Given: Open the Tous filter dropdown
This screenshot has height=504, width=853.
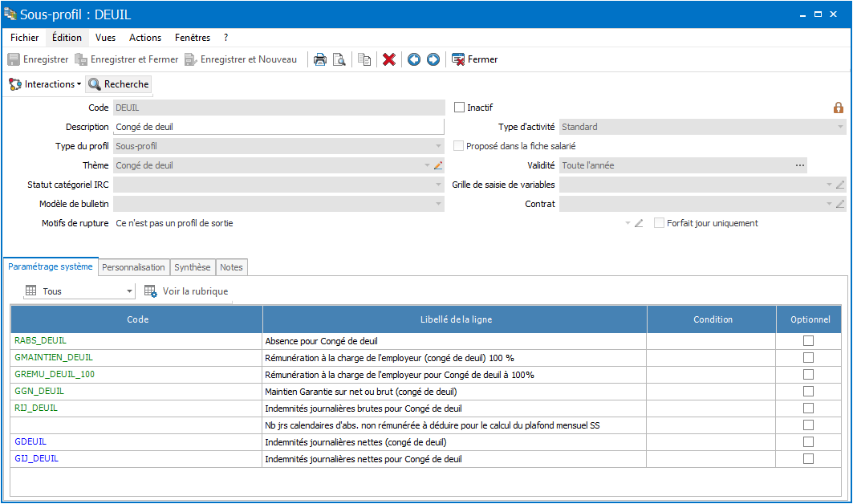Looking at the screenshot, I should tap(129, 291).
